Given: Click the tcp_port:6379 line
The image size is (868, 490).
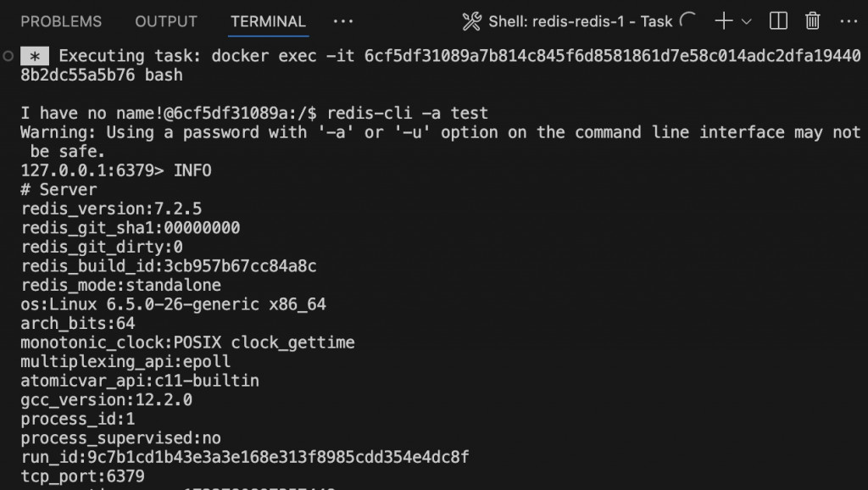Looking at the screenshot, I should 82,476.
